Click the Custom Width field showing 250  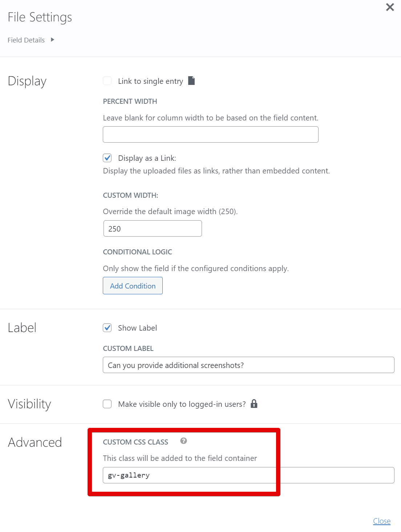(153, 229)
